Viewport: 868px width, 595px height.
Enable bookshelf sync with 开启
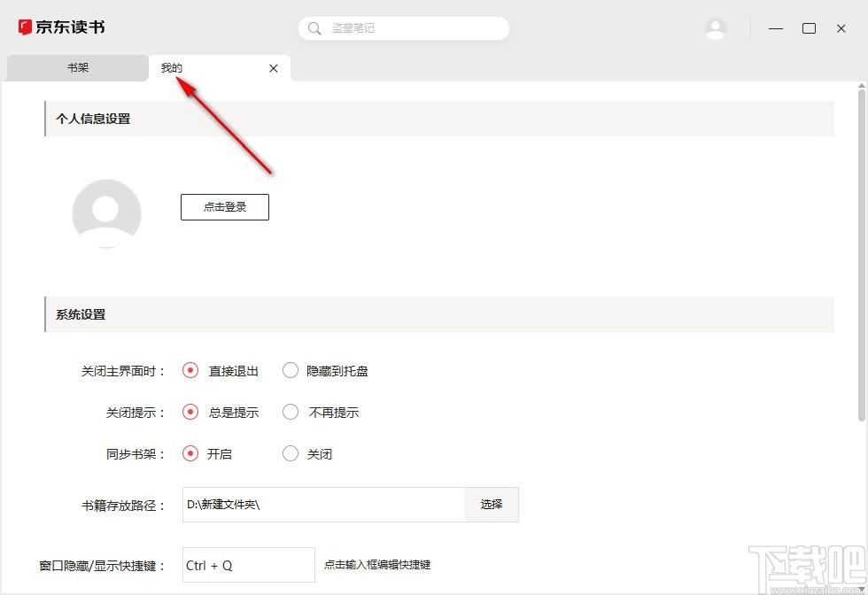(x=190, y=453)
